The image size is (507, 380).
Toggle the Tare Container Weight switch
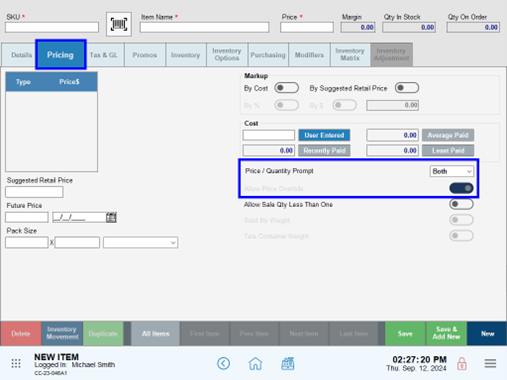coord(461,236)
